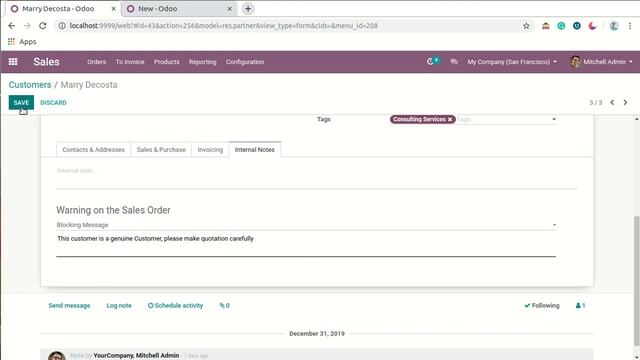Open the Mitchell Admin user menu
Image resolution: width=640 pixels, height=360 pixels.
tap(602, 62)
